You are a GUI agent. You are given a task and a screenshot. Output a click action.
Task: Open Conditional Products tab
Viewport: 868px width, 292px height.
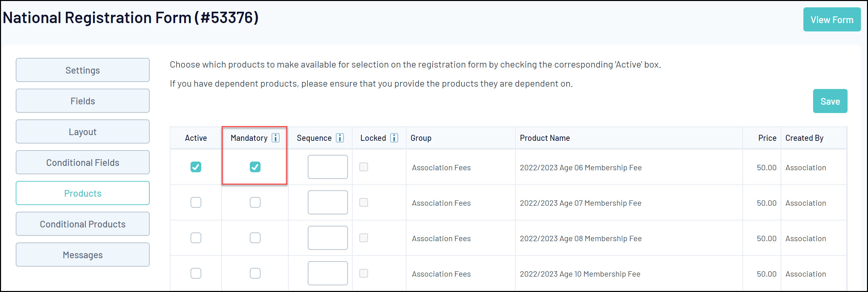[x=83, y=224]
